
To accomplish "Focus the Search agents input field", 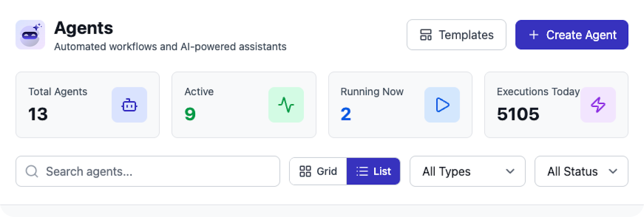I will (148, 171).
